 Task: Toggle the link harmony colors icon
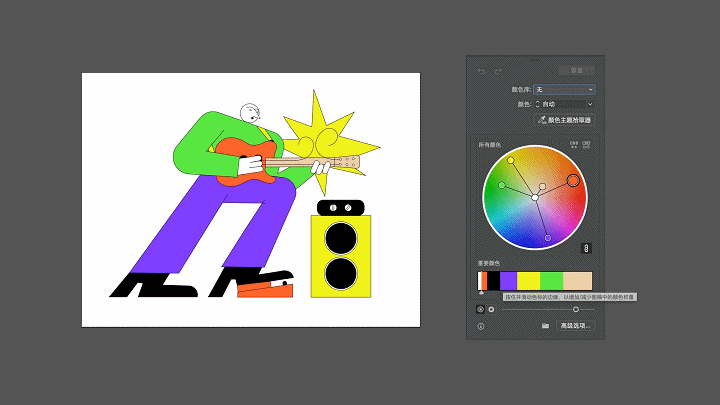click(x=587, y=248)
